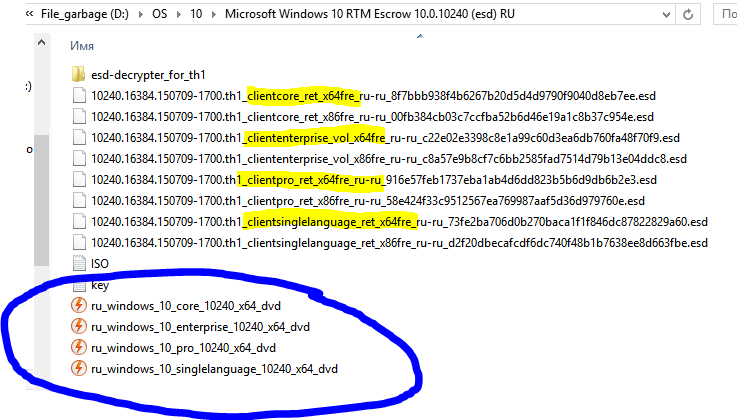Select the cliententerprise_vol_x64fre esd file icon

(x=79, y=137)
